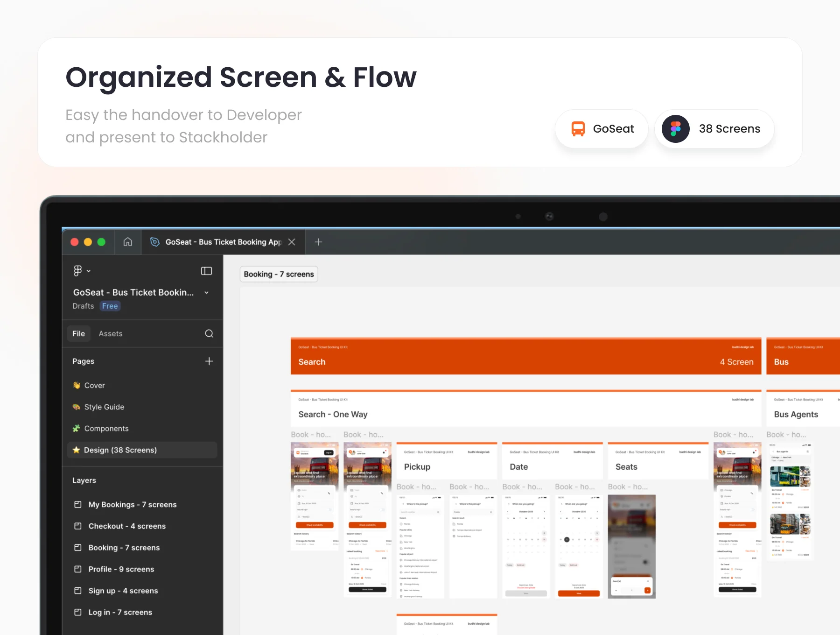Click the home icon in tab bar
Viewport: 840px width, 635px height.
coord(128,242)
